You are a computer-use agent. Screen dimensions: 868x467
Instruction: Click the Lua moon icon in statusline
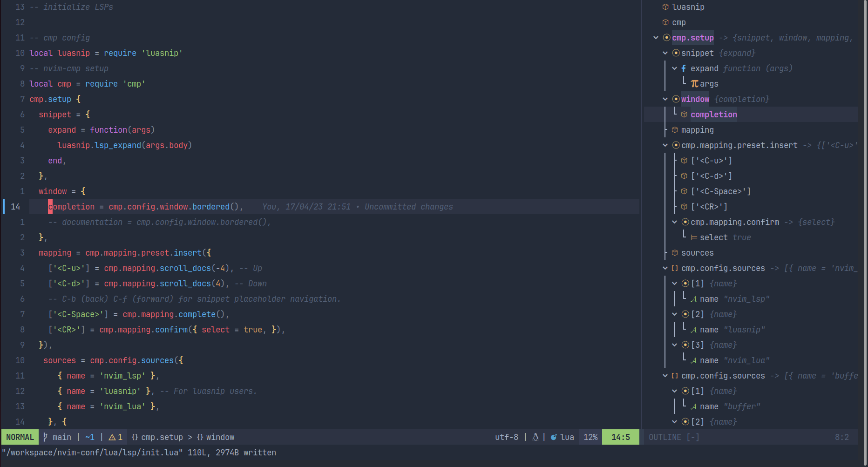pos(554,437)
